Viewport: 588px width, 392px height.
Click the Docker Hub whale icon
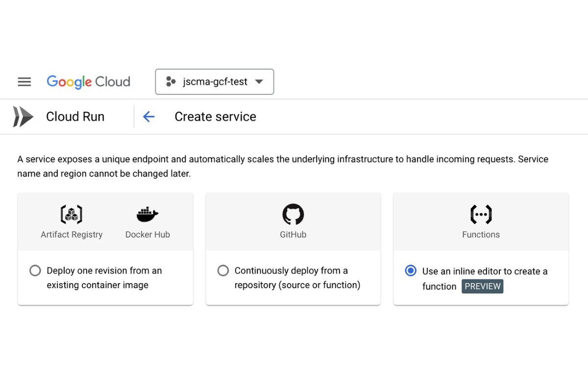coord(147,214)
